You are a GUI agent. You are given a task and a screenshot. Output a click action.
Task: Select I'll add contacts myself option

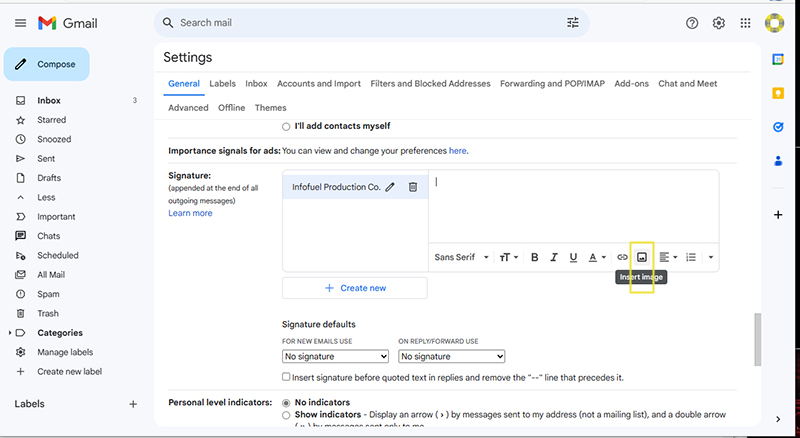click(287, 126)
